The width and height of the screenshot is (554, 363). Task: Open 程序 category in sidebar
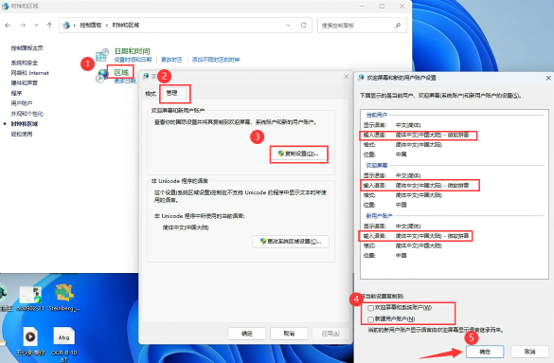point(16,93)
